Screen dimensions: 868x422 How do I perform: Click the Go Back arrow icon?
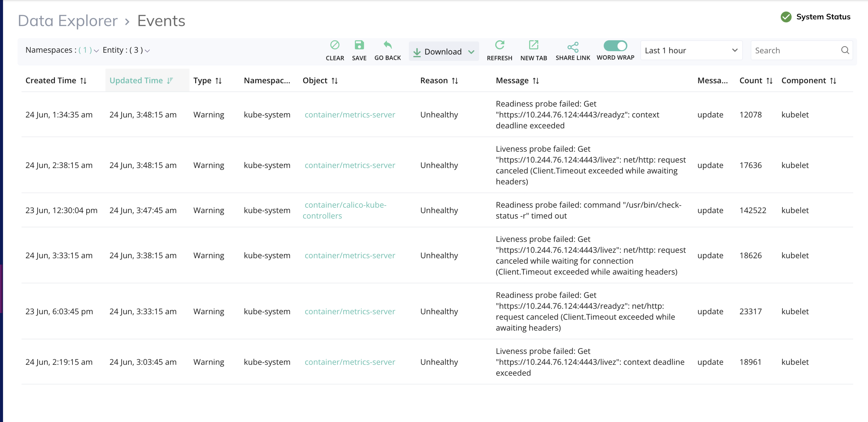coord(387,45)
